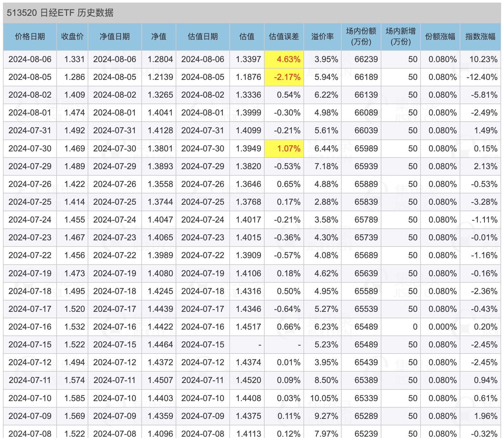Click index change 2.13%

click(486, 167)
